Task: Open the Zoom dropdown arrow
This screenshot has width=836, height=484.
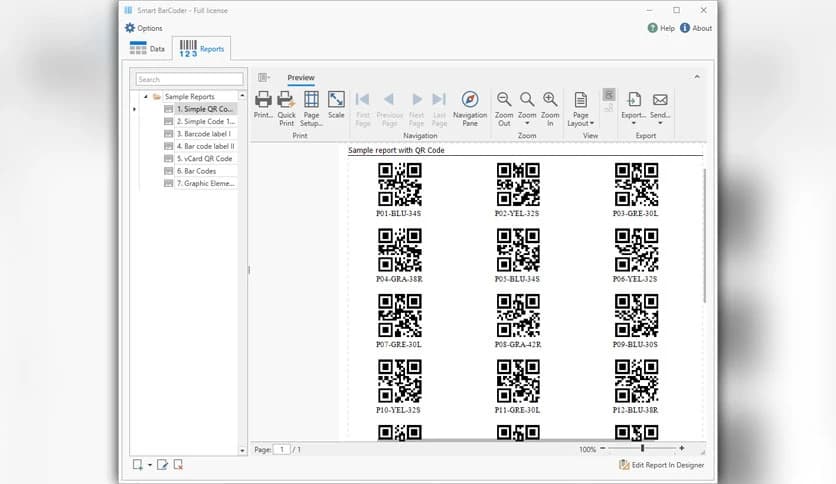Action: (x=527, y=124)
